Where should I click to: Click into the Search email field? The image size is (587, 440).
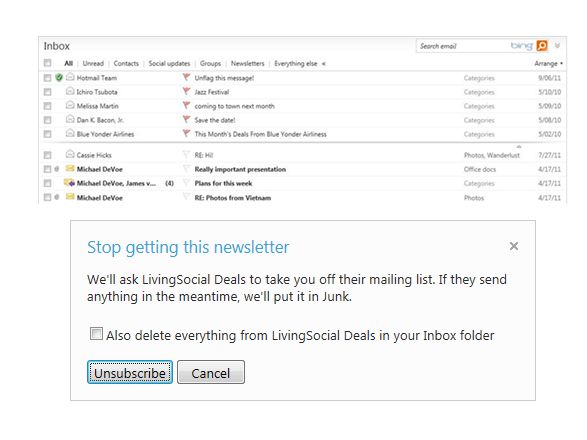click(463, 46)
